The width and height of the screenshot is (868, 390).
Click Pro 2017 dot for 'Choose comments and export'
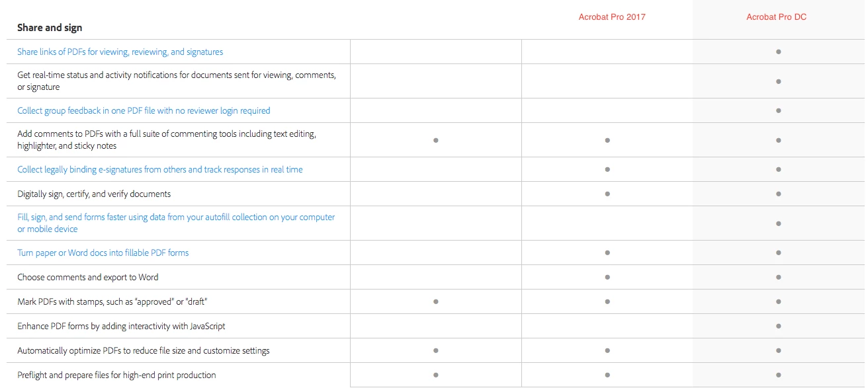pos(607,277)
